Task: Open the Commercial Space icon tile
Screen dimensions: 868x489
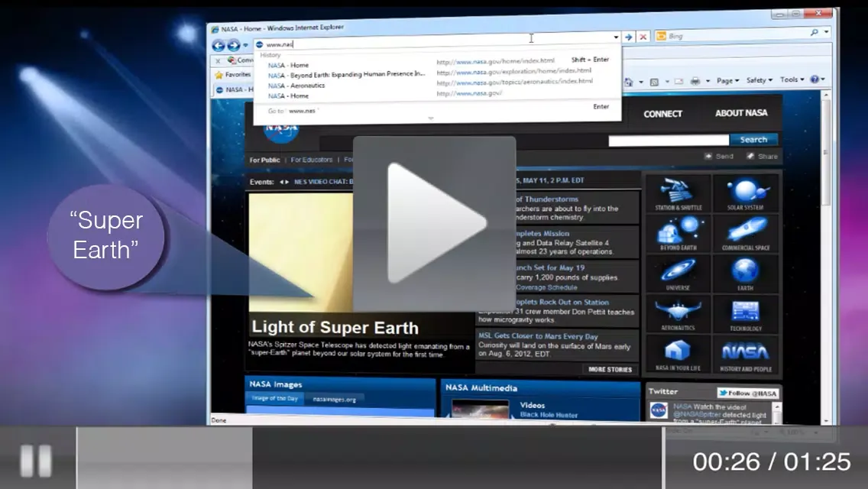Action: (746, 235)
